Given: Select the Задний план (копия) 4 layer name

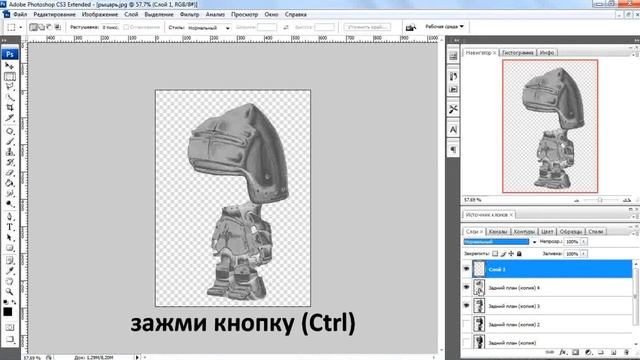Looking at the screenshot, I should pos(514,288).
